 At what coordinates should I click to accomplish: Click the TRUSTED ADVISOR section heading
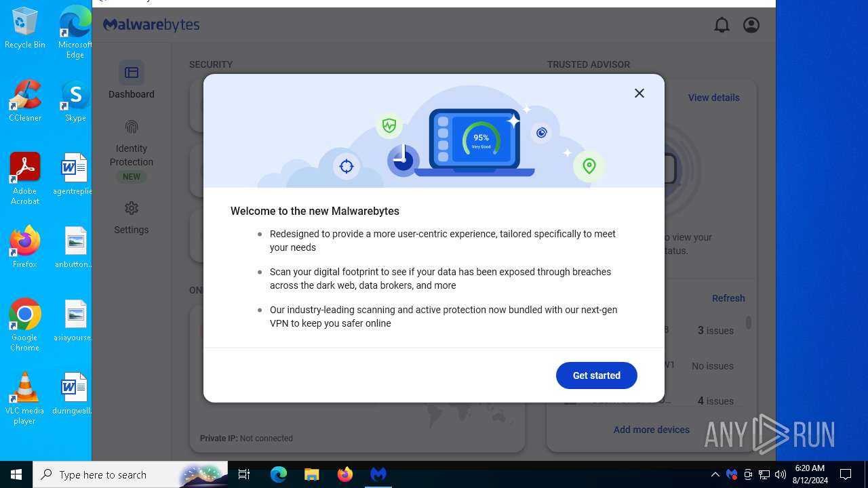[x=589, y=64]
